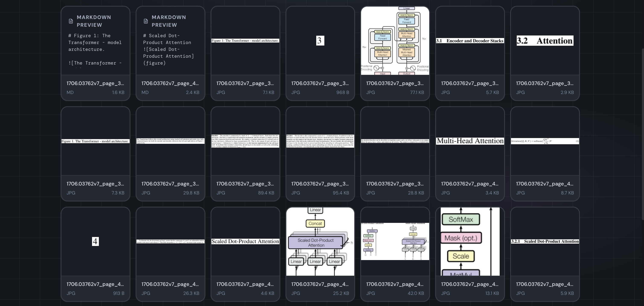Click the filename on the 77.1 KB JPG card
644x306 pixels.
[395, 83]
